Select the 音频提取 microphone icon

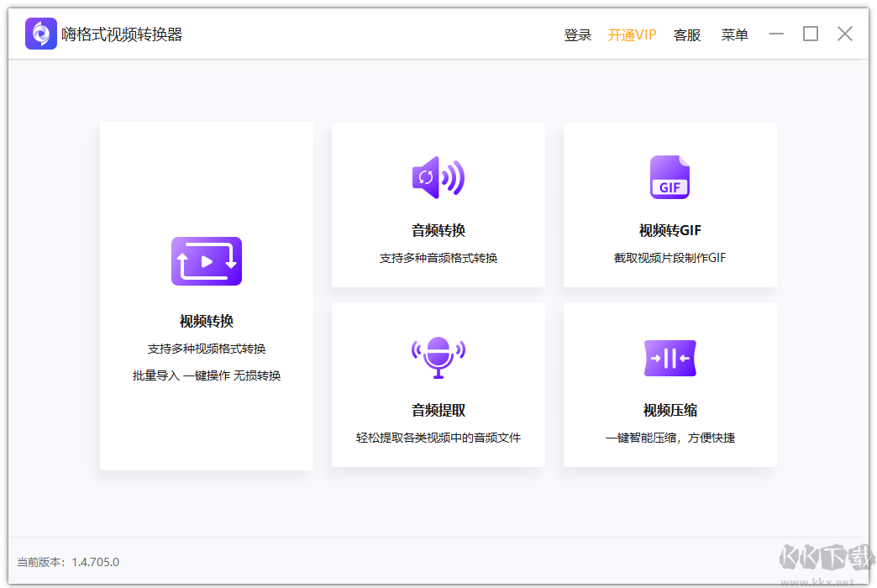tap(438, 357)
